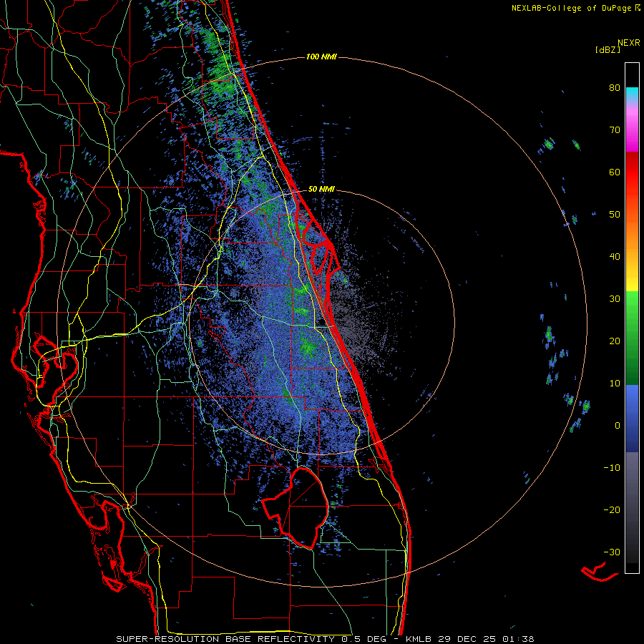Click the 60 value on dBZ scale
644x644 pixels.
[x=615, y=172]
